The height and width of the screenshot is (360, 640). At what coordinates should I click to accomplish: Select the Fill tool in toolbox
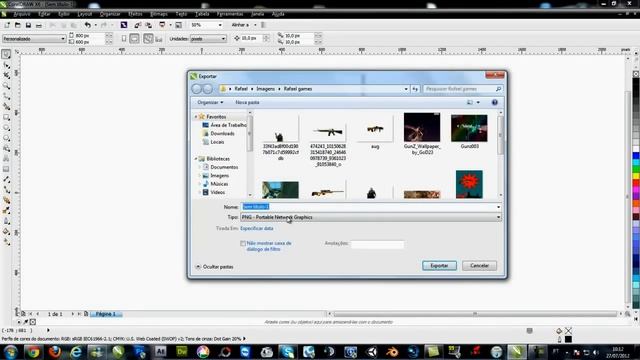tap(7, 231)
